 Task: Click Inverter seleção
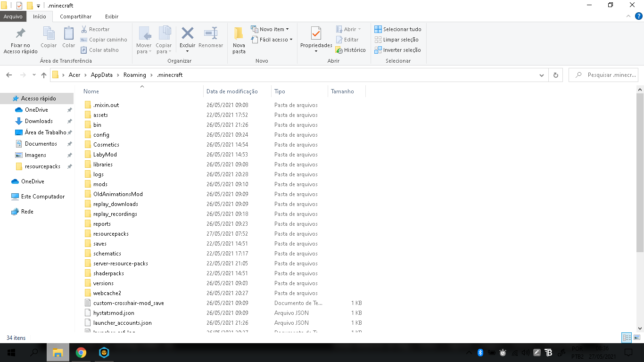click(397, 50)
